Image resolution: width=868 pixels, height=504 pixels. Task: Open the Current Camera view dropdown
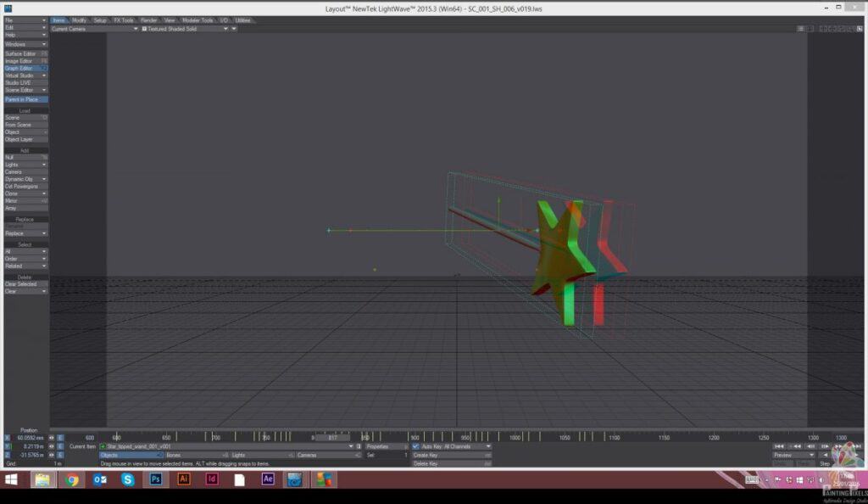[x=93, y=28]
